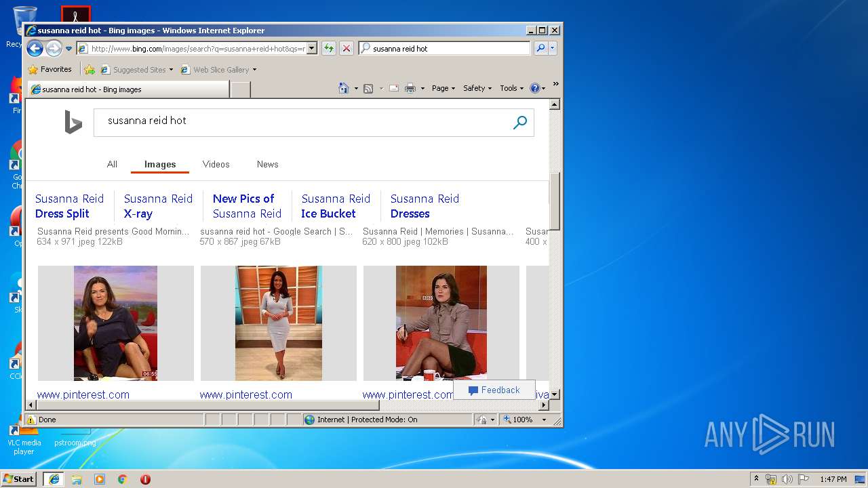Open the Home page icon in command bar
Image resolution: width=868 pixels, height=488 pixels.
tap(344, 88)
